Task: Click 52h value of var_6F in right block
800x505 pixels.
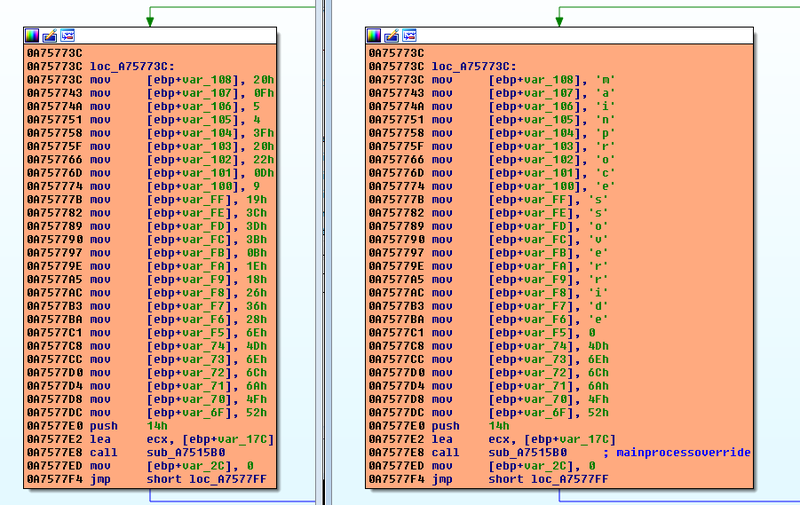Action: tap(598, 413)
